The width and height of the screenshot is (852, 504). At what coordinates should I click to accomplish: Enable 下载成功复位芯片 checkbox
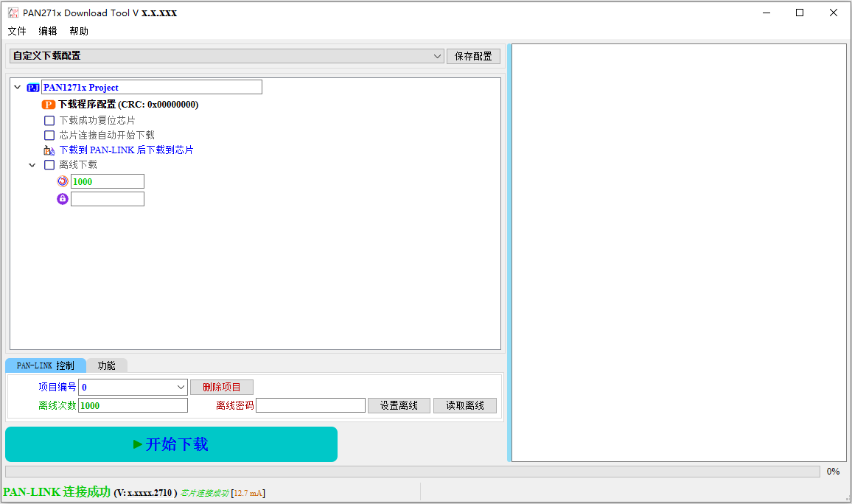coord(49,120)
